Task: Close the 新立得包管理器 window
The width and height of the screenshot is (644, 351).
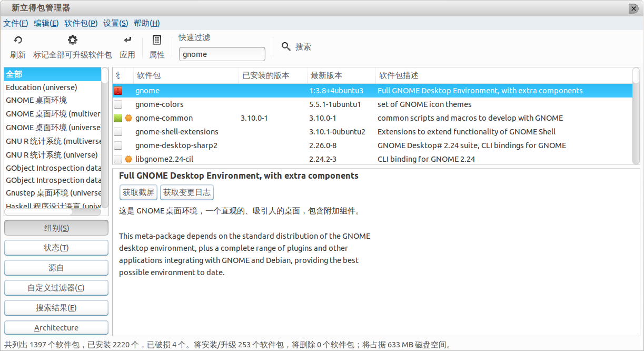Action: 633,8
